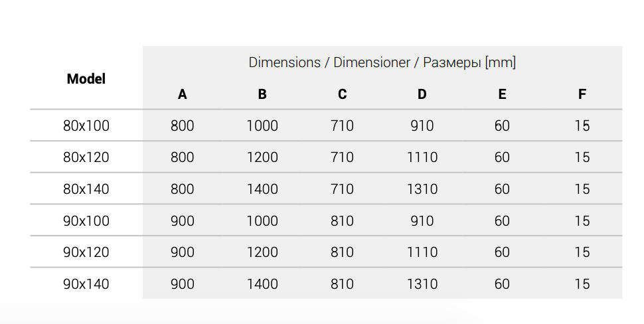This screenshot has width=644, height=324.
Task: Click the 80x140 model row label
Action: (86, 189)
